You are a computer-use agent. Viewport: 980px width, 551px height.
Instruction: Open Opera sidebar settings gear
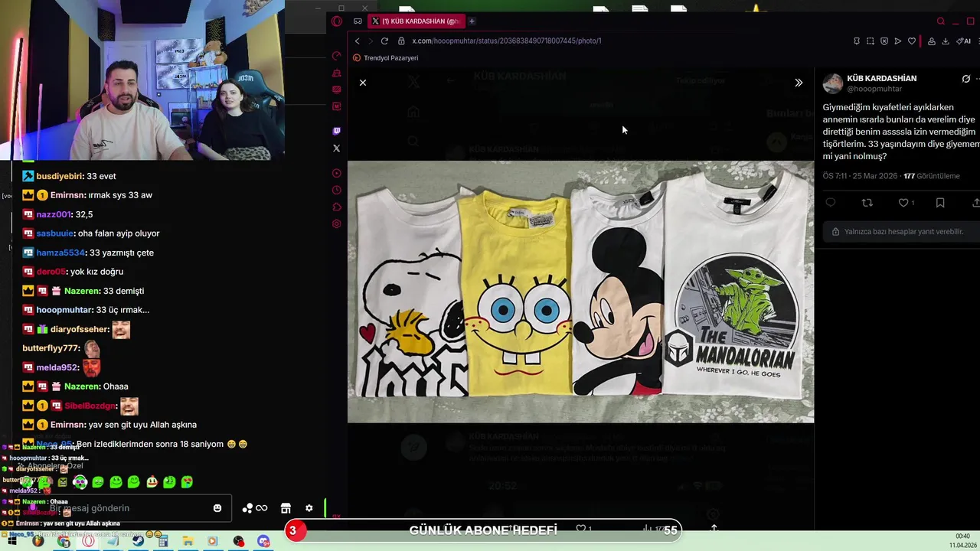337,223
